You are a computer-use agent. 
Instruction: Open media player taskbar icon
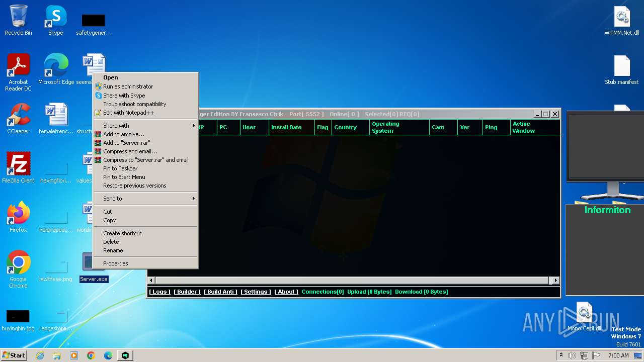click(74, 355)
